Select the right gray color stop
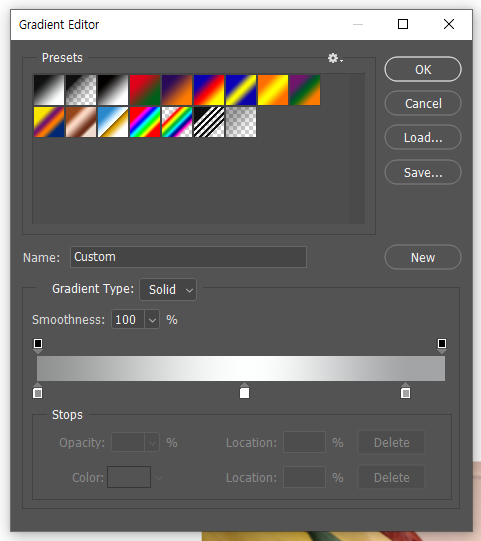The height and width of the screenshot is (541, 481). 405,391
